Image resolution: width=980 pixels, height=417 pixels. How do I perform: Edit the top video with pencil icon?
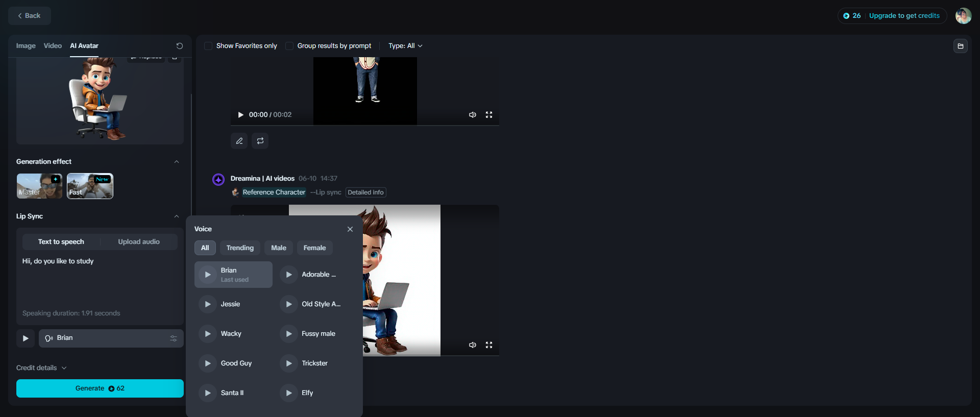(239, 141)
